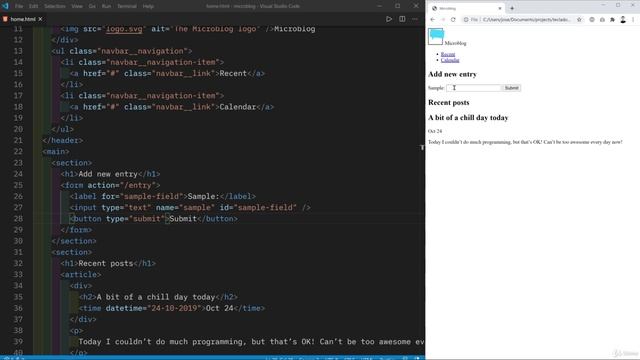Screen dimensions: 640x360
Task: Open the Edit menu in VS Code
Action: click(33, 7)
